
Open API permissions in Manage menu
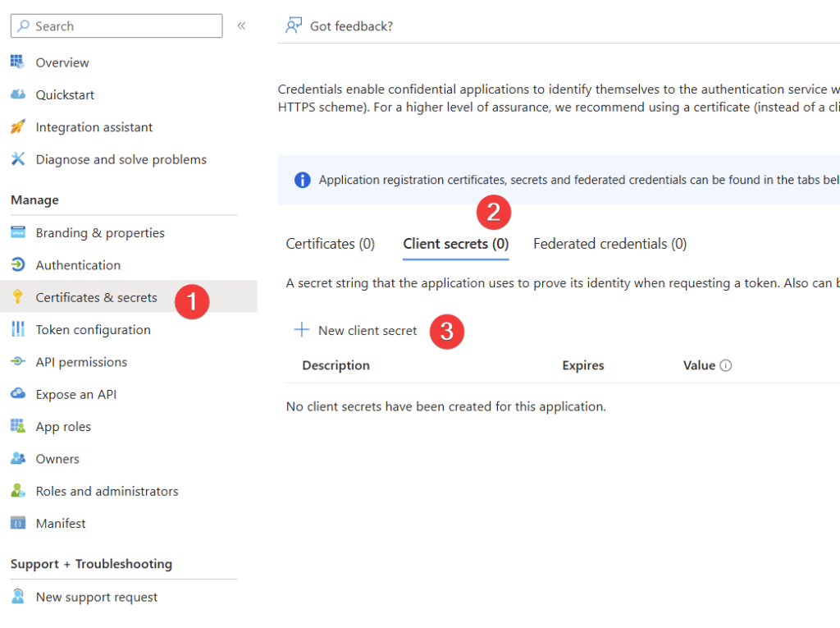81,362
